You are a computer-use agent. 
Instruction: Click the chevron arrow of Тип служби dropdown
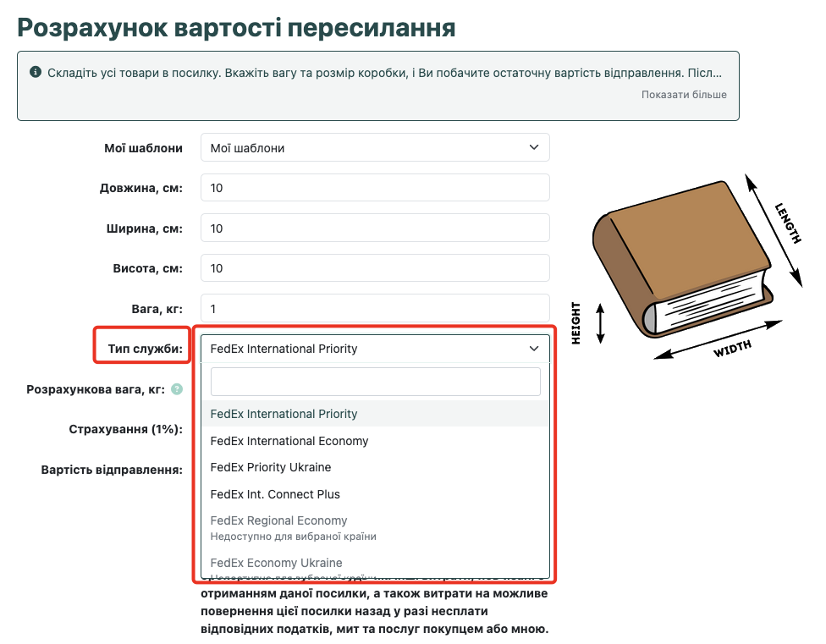pyautogui.click(x=534, y=349)
